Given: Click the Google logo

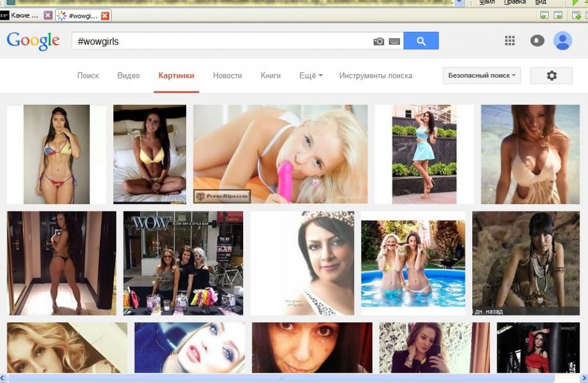Looking at the screenshot, I should click(x=33, y=41).
